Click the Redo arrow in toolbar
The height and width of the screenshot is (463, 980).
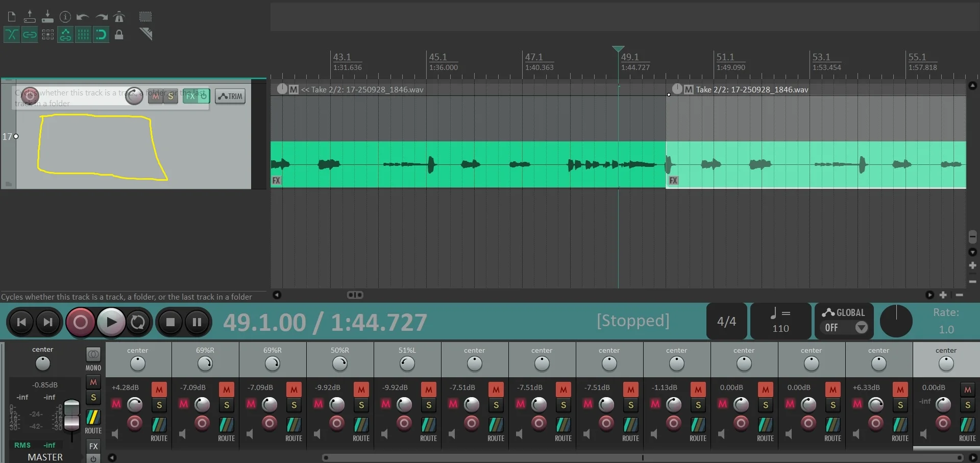pyautogui.click(x=102, y=17)
